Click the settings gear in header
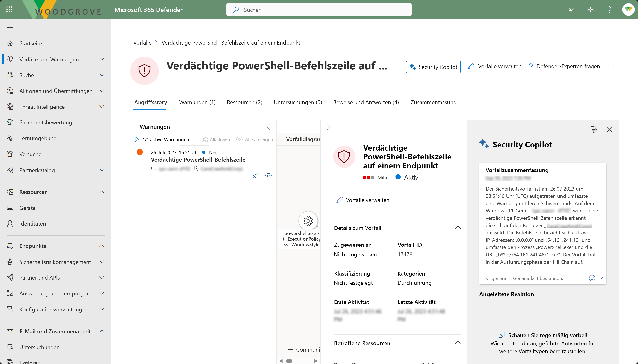This screenshot has width=638, height=364. (x=590, y=9)
